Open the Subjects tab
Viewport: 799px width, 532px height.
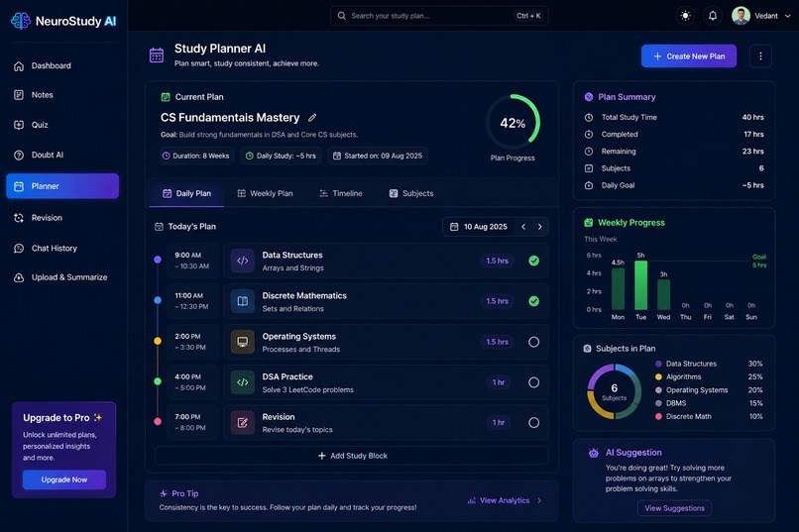click(x=411, y=193)
